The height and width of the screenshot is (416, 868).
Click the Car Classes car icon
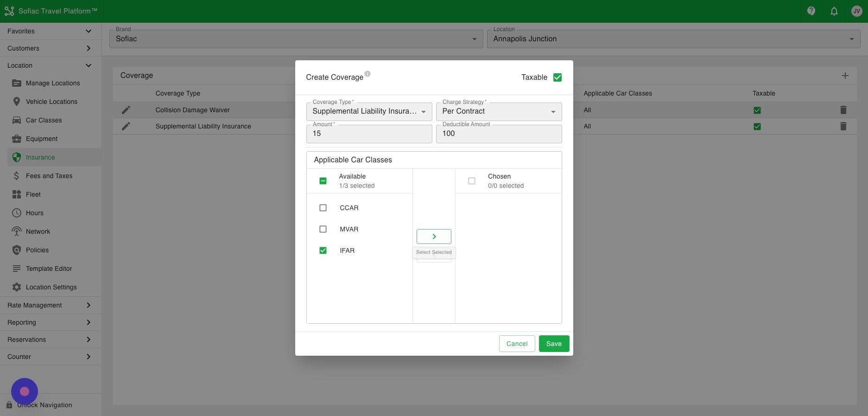17,120
